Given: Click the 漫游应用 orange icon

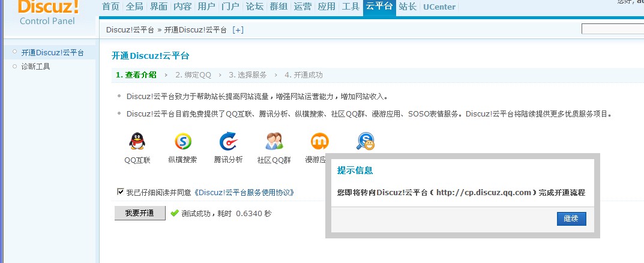Looking at the screenshot, I should [319, 141].
